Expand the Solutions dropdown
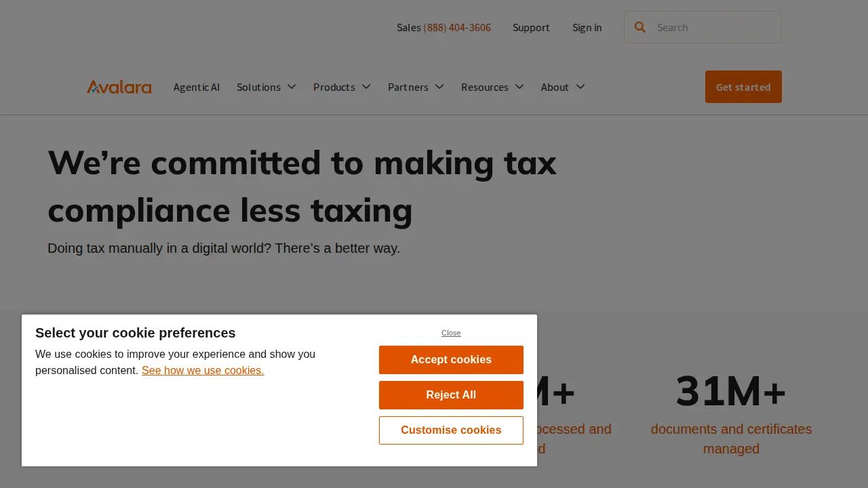 [267, 87]
